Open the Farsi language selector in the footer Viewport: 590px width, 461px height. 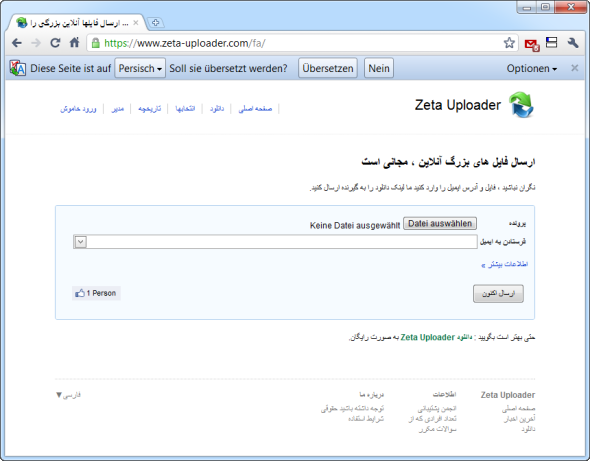click(68, 395)
